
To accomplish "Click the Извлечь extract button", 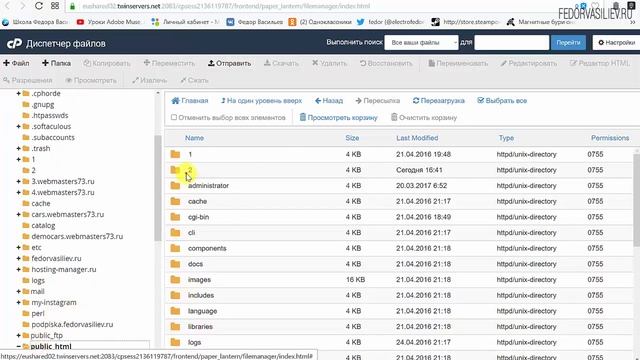I will click(149, 80).
